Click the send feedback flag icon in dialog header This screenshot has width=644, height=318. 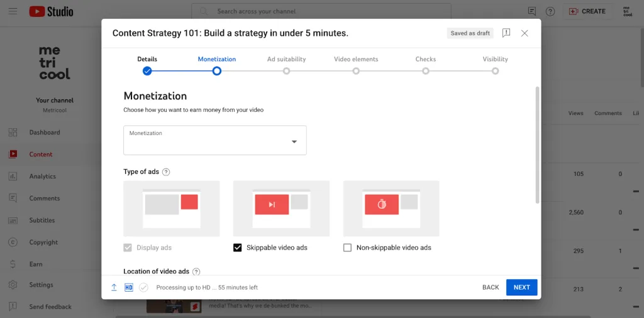point(506,33)
